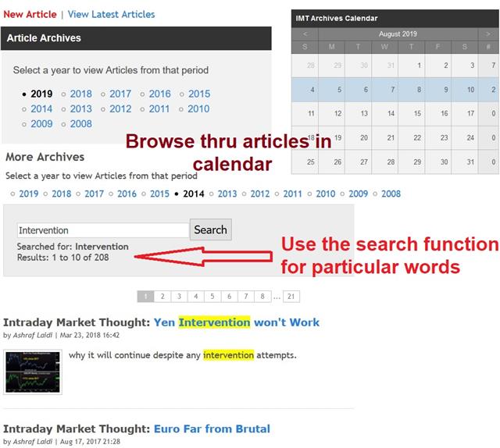Pick July 29 in the calendar

331,66
